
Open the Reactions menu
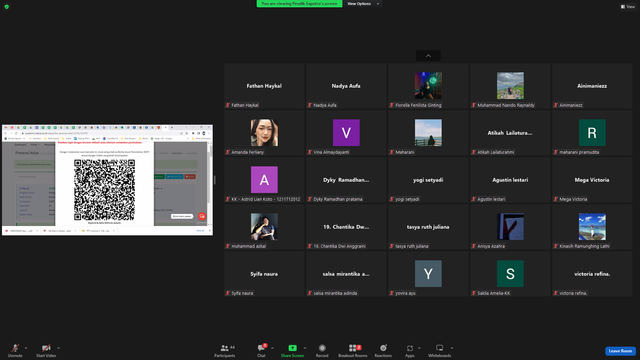pos(383,350)
